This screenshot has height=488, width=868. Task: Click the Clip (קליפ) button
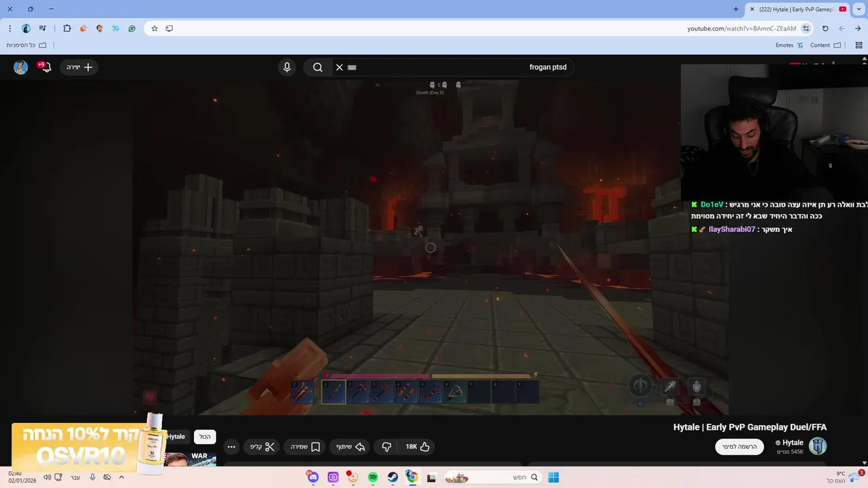click(262, 447)
